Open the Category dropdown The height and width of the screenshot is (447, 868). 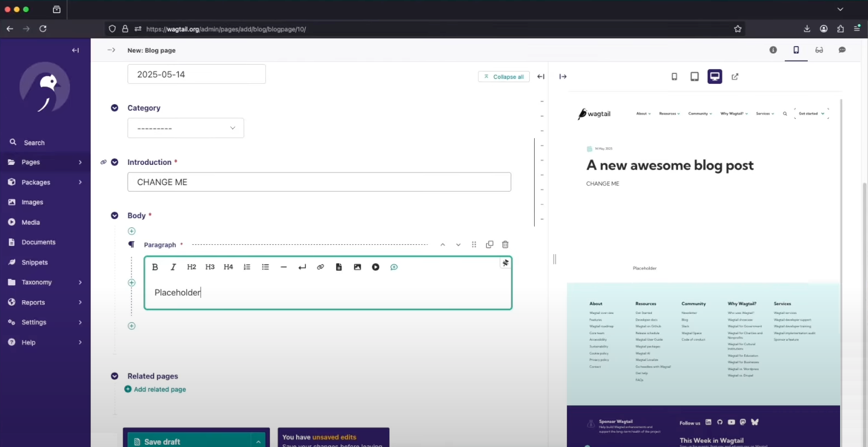click(186, 128)
